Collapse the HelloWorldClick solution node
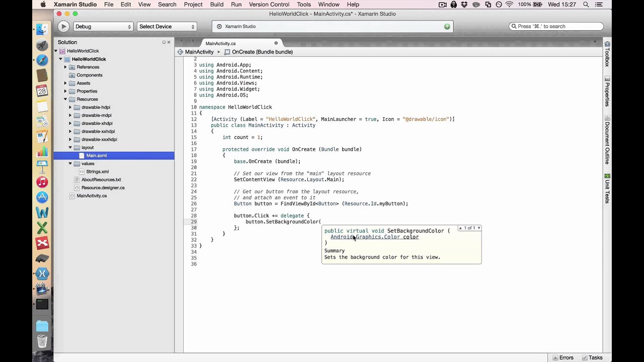Screen dimensions: 644x362 pyautogui.click(x=56, y=51)
